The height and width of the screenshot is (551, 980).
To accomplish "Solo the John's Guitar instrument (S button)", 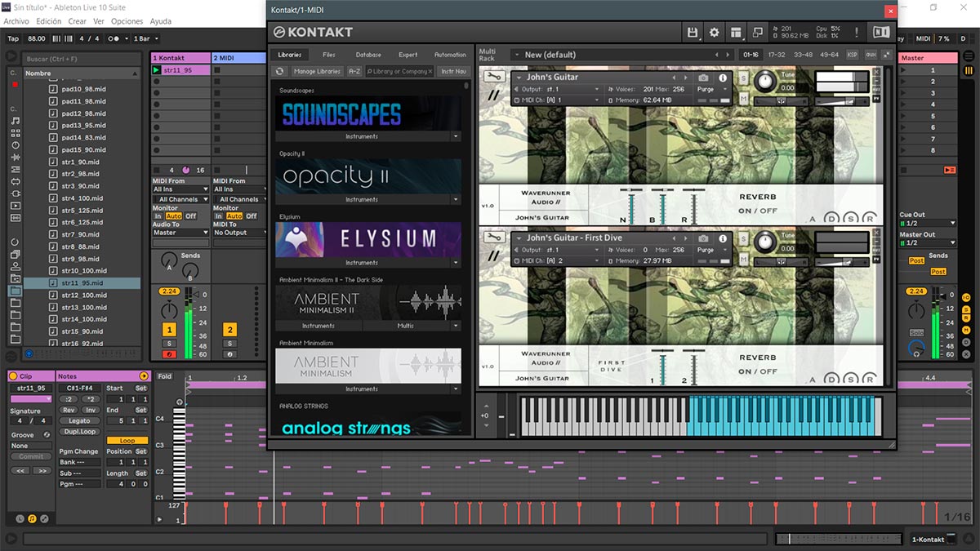I will point(744,77).
